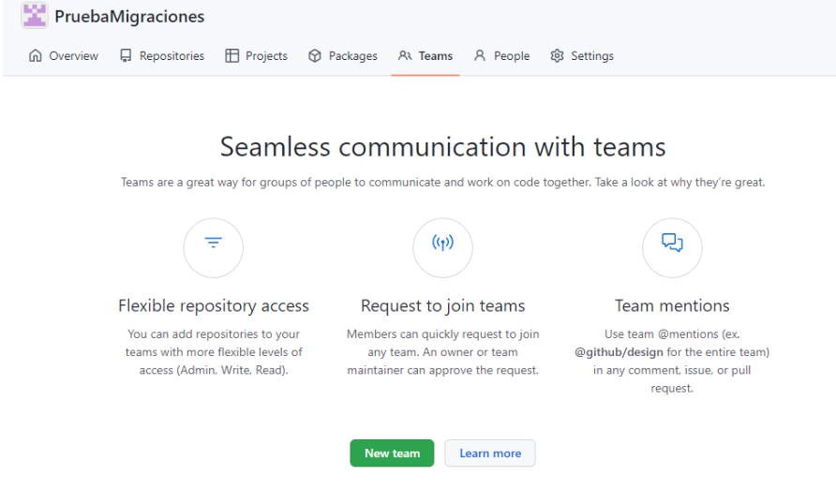Open the Learn more button

[x=490, y=453]
